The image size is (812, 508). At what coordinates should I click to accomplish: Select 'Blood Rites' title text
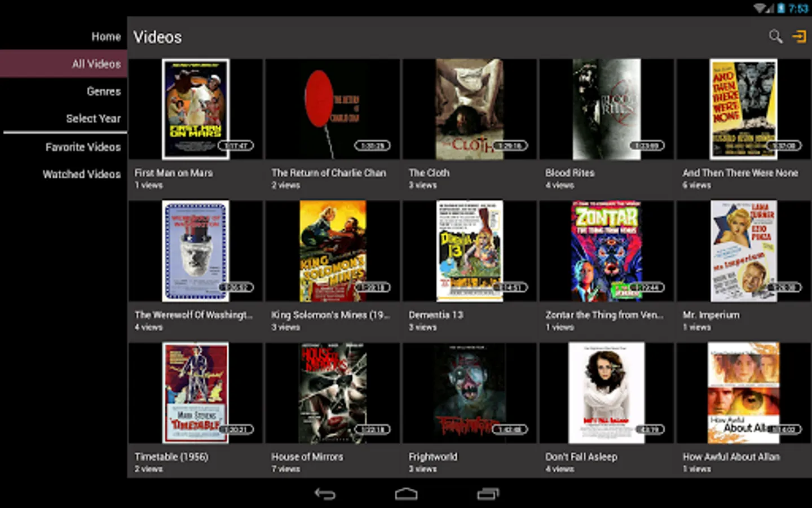point(570,173)
